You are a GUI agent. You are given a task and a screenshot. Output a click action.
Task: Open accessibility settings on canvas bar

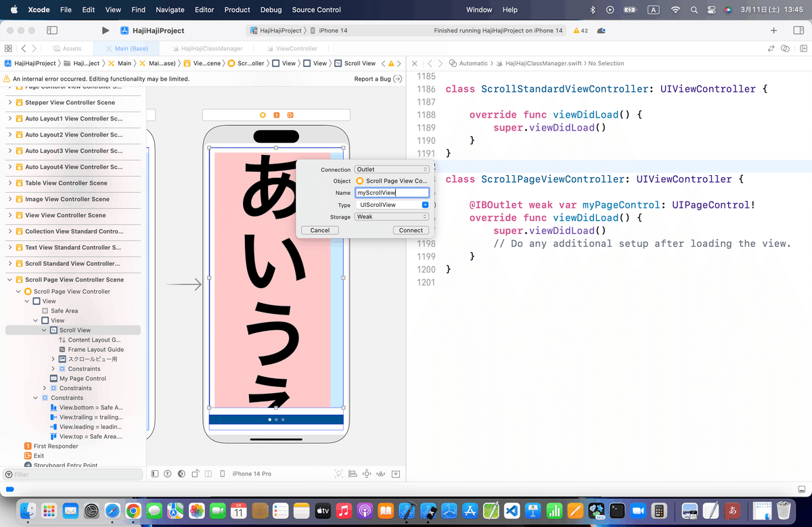(168, 474)
